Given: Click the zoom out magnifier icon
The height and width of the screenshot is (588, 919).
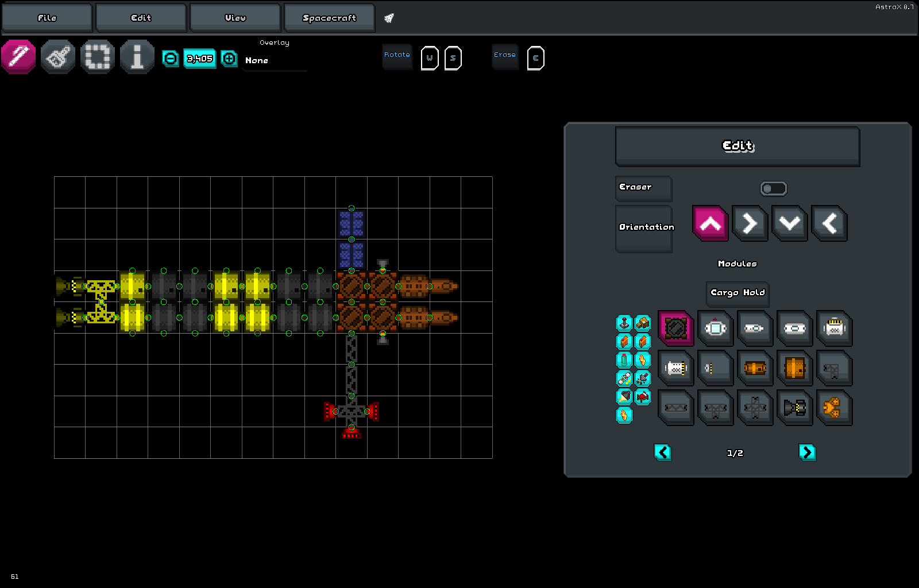Looking at the screenshot, I should click(x=171, y=59).
